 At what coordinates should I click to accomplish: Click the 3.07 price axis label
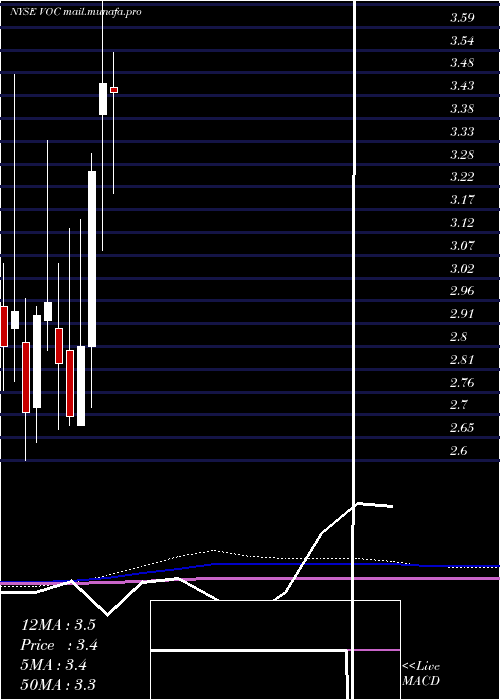pyautogui.click(x=462, y=246)
